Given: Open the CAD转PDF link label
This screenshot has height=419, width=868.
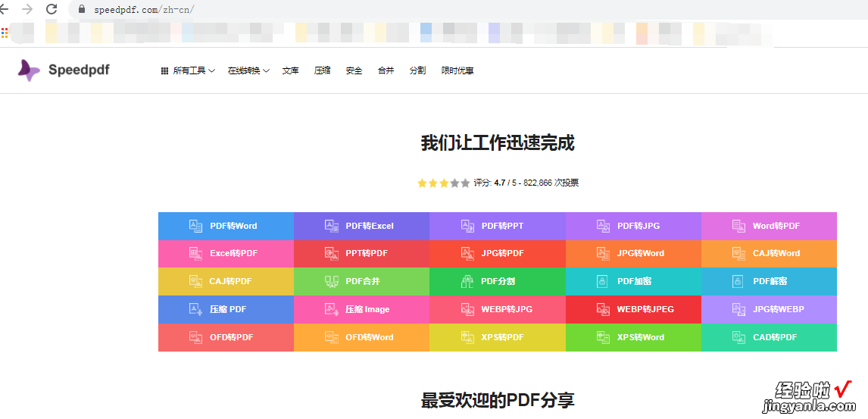Looking at the screenshot, I should (775, 337).
